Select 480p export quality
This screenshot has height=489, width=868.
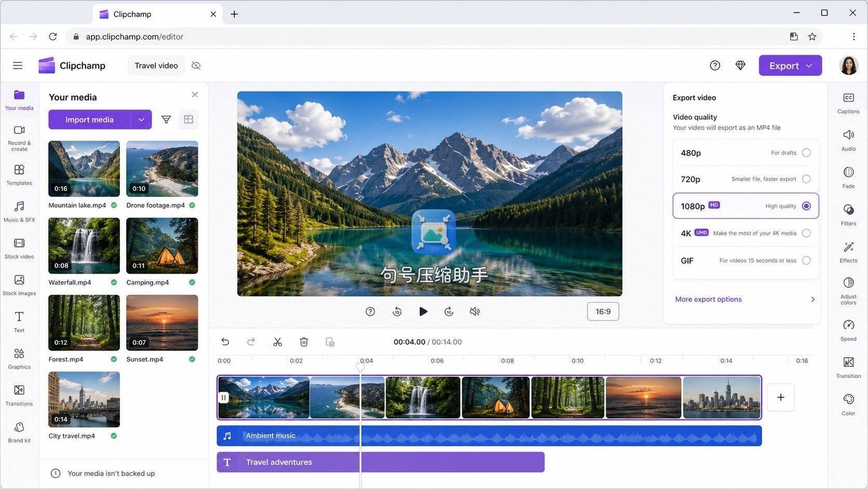click(x=745, y=153)
